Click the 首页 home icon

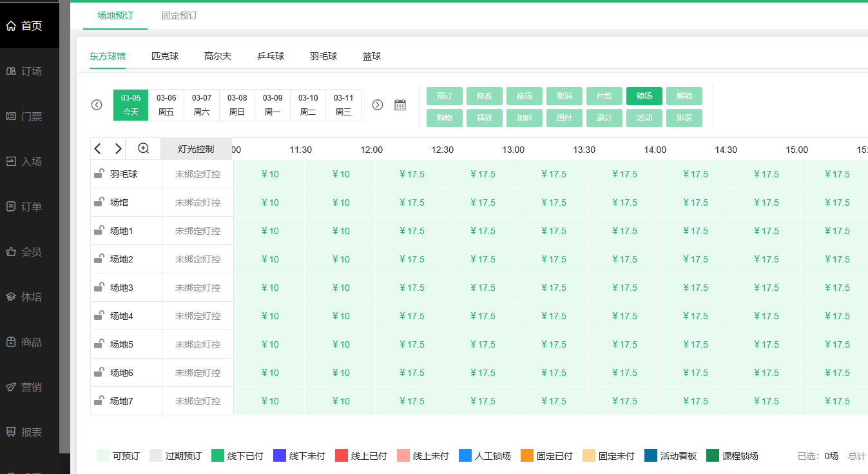(11, 26)
